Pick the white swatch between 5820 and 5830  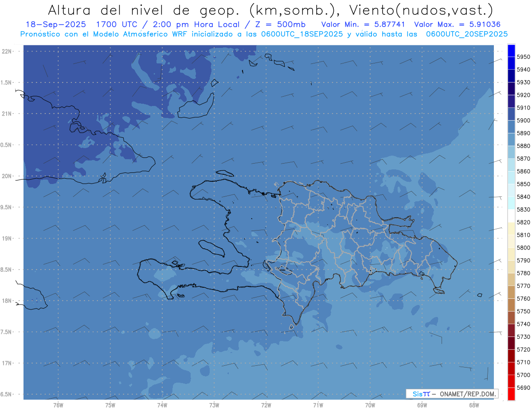(x=511, y=216)
